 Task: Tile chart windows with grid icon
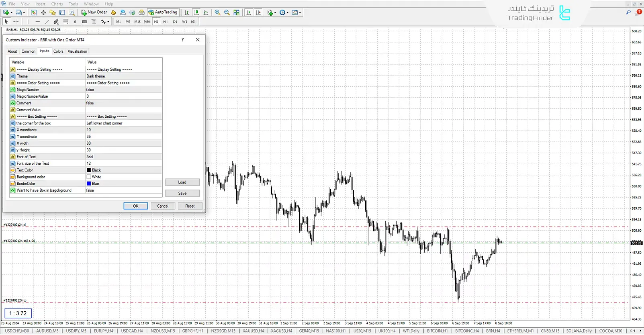point(237,12)
